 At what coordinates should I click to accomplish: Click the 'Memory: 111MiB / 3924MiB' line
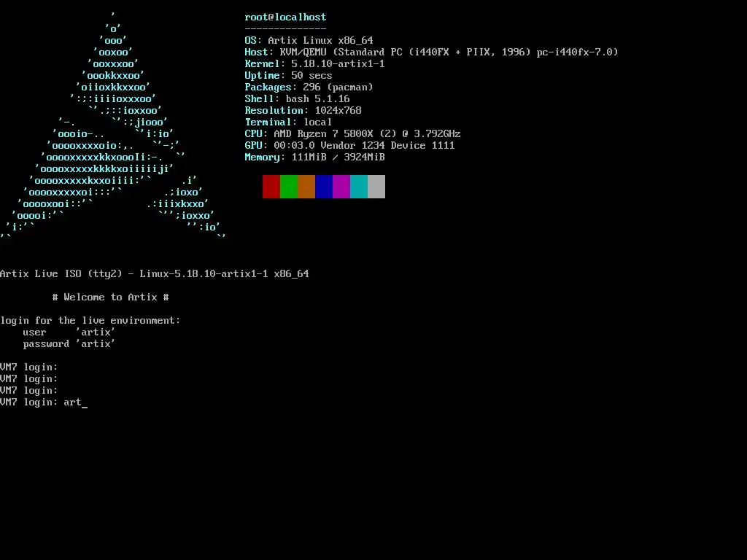(314, 157)
